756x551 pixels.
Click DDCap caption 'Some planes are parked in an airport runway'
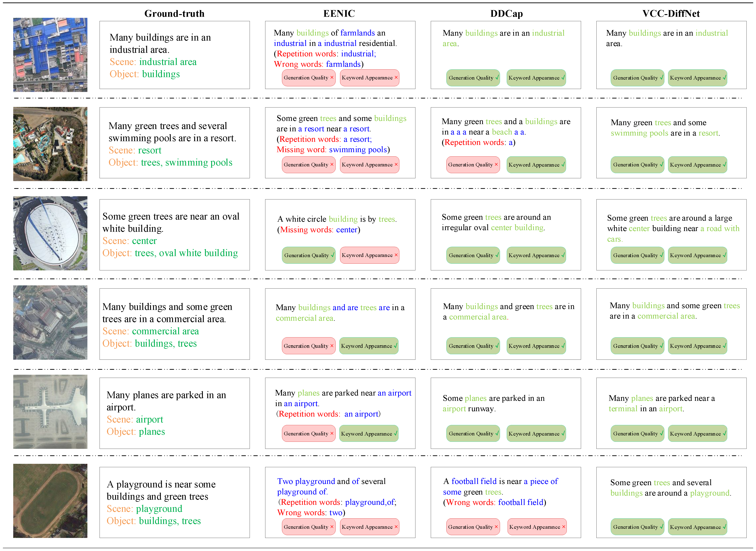point(493,404)
